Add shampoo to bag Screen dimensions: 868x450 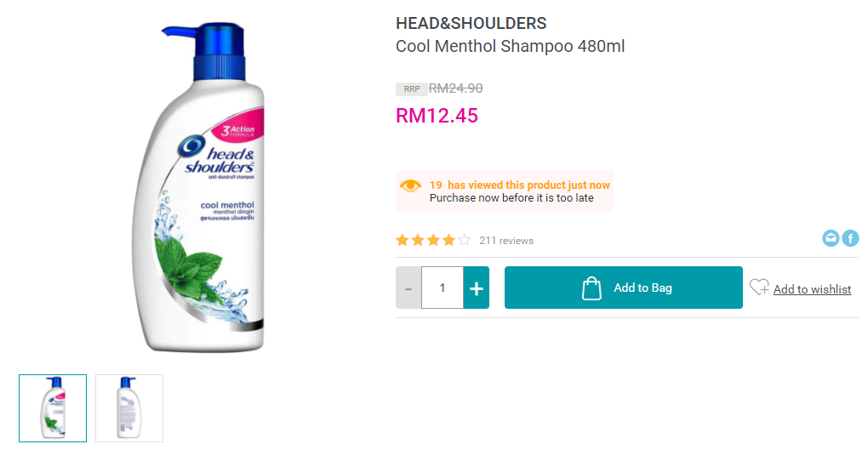tap(623, 288)
